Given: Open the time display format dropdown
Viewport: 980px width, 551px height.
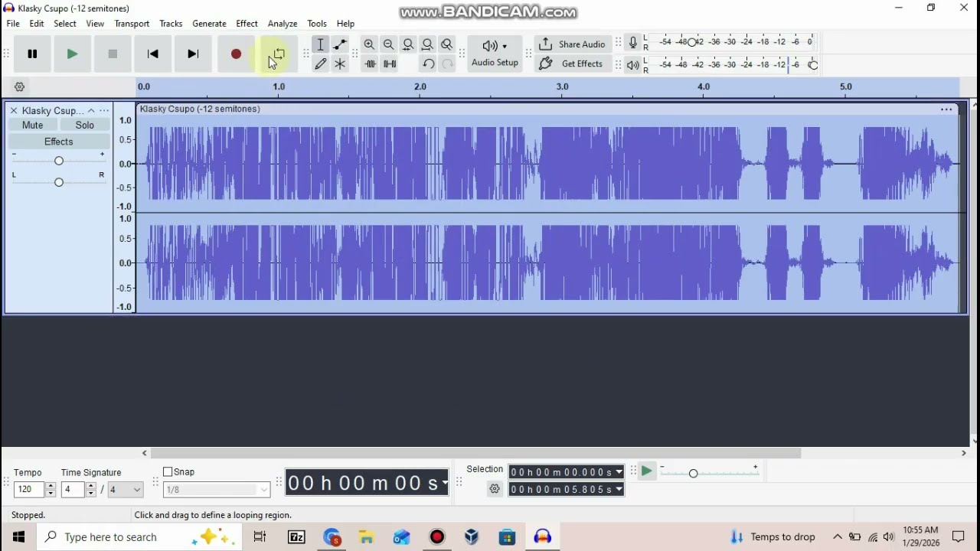Looking at the screenshot, I should (x=445, y=483).
